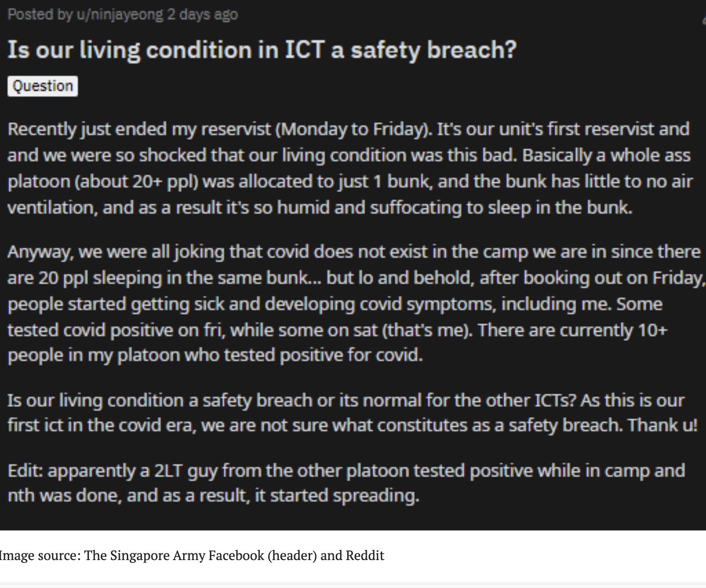
Task: Click the paragraph starting "Recently just ended"
Action: click(349, 168)
